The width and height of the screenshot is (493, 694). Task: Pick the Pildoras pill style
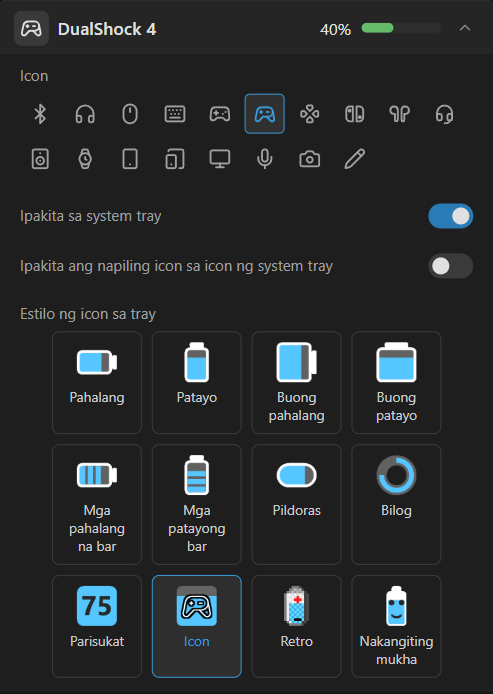297,505
